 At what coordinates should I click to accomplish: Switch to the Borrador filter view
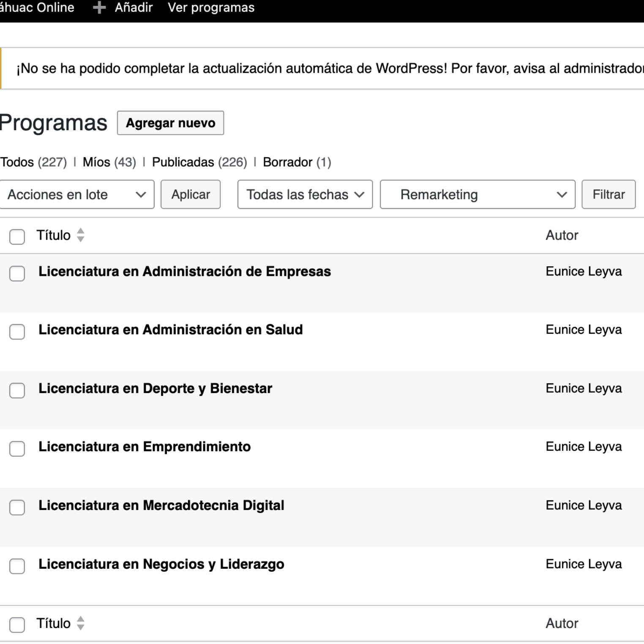[x=287, y=162]
